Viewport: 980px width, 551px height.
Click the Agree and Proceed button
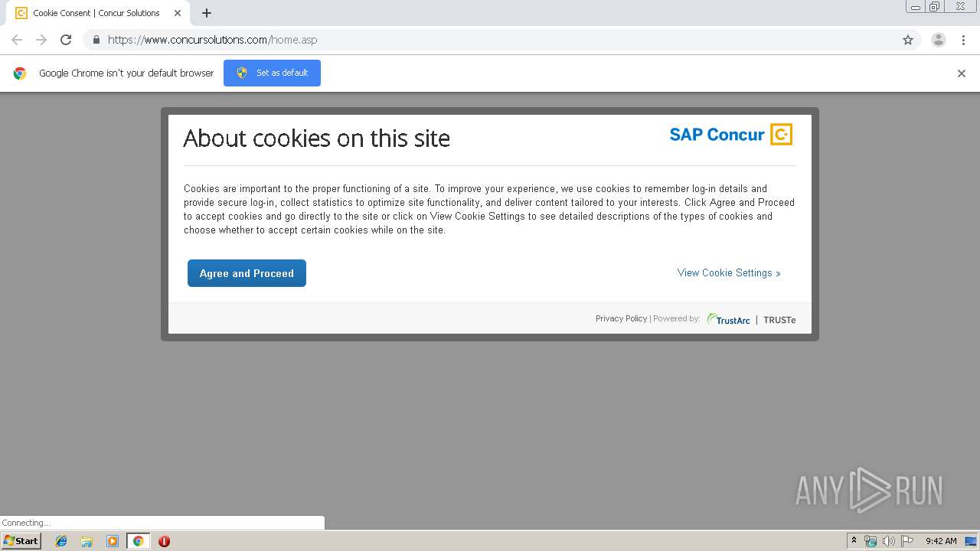point(247,273)
